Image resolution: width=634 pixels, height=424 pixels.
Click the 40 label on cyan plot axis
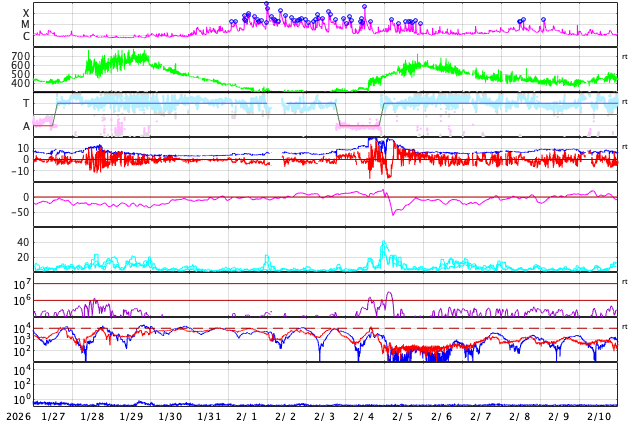point(23,242)
